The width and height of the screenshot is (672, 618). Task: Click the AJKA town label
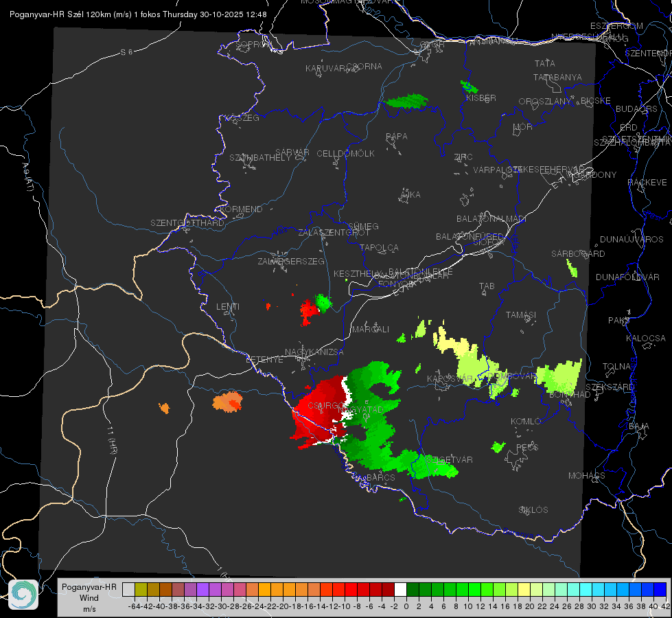point(410,195)
